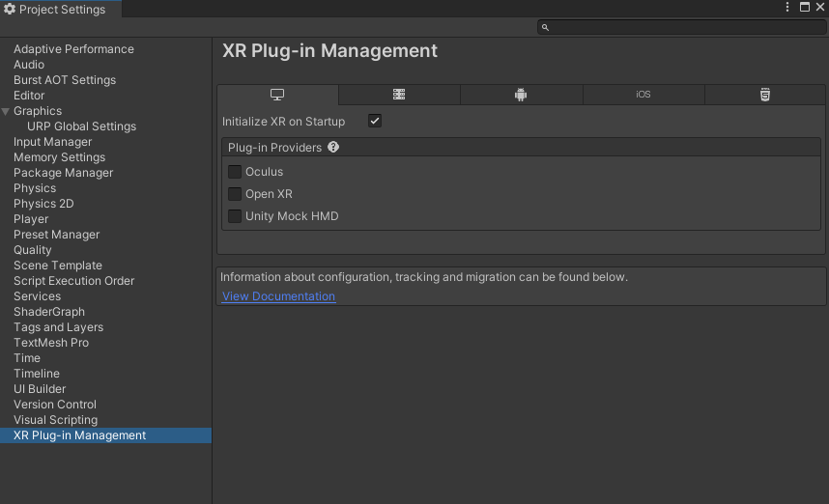Viewport: 829px width, 504px height.
Task: Open Plug-in Providers help icon
Action: 333,147
